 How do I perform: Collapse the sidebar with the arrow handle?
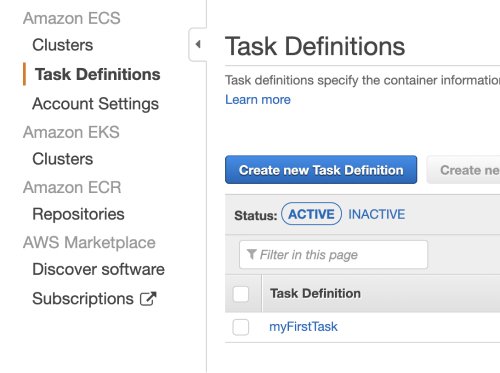click(x=198, y=44)
